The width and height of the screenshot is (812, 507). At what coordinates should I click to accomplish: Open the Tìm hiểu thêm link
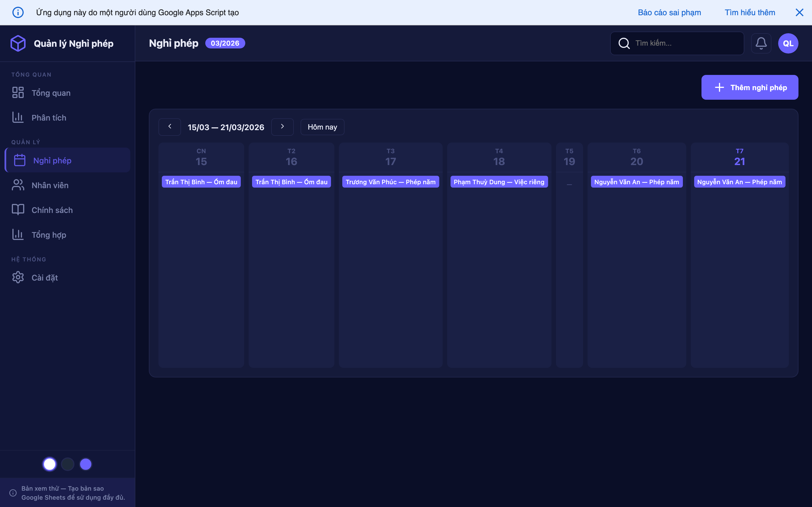750,12
